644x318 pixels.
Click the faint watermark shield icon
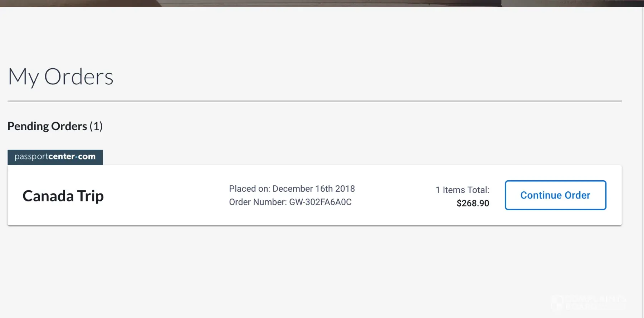pos(556,302)
